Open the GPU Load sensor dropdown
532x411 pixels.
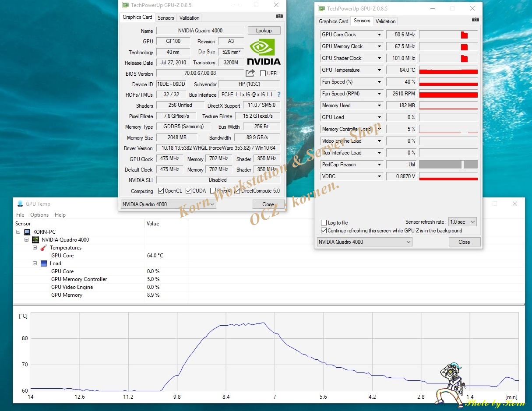pyautogui.click(x=379, y=117)
